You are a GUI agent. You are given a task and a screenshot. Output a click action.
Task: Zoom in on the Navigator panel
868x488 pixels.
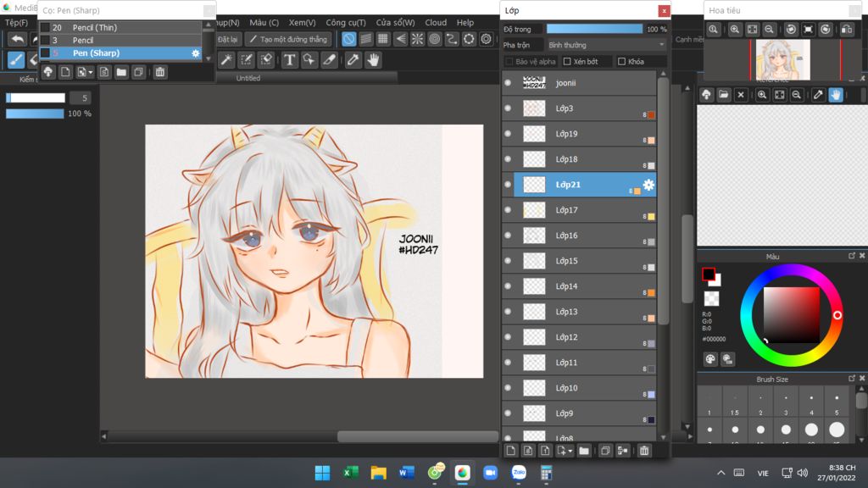pos(735,30)
